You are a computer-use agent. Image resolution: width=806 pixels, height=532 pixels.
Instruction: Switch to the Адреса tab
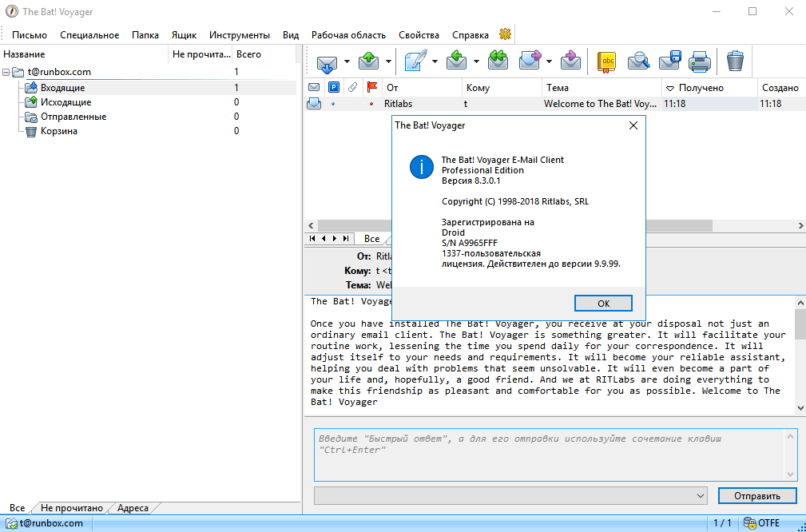coord(133,508)
